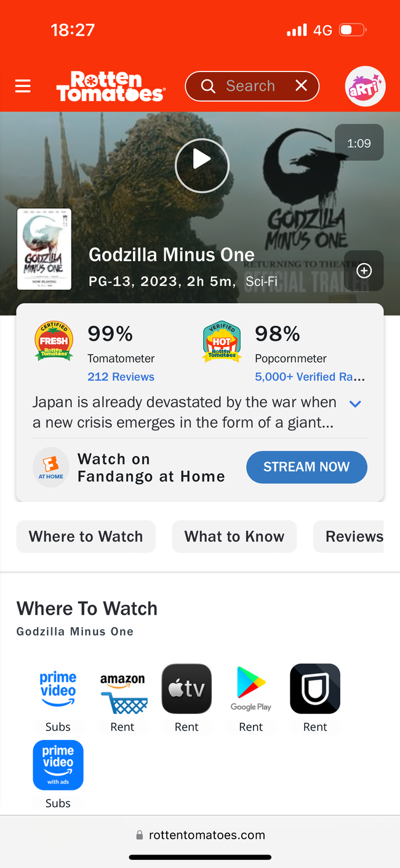400x868 pixels.
Task: Select the Where to Watch tab
Action: (x=86, y=537)
